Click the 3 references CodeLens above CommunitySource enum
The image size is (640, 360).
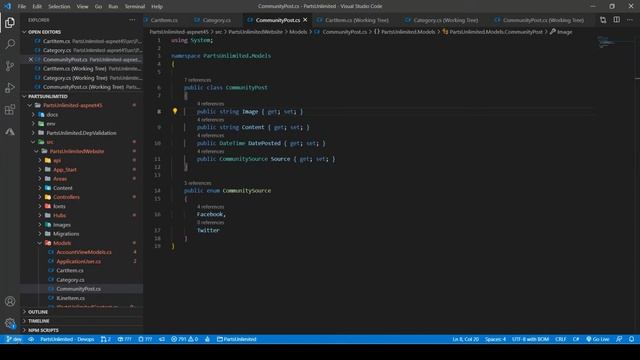pos(198,183)
